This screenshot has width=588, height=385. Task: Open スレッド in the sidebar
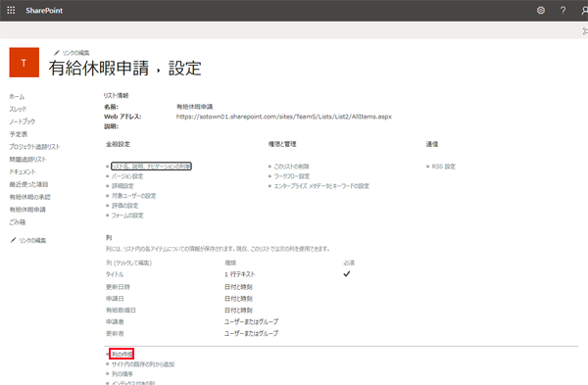coord(18,109)
